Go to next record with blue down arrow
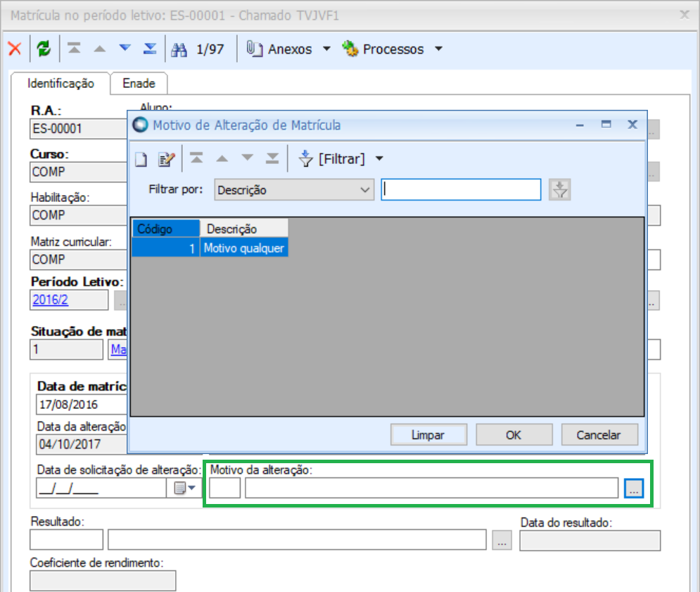 pos(125,48)
